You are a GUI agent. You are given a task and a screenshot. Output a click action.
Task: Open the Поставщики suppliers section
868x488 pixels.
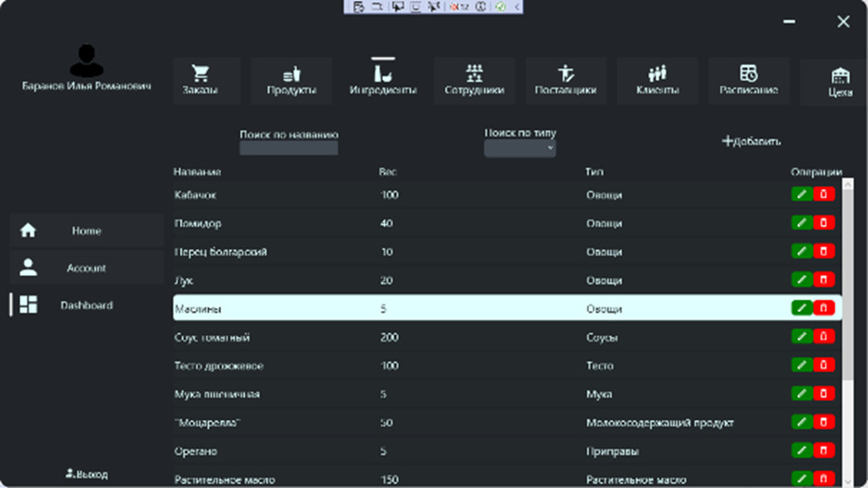[566, 81]
